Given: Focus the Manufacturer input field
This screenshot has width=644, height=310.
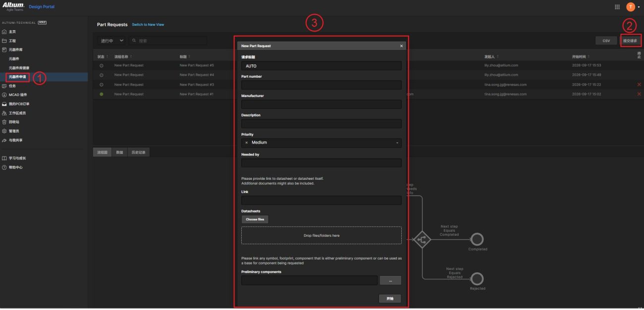Looking at the screenshot, I should (322, 104).
